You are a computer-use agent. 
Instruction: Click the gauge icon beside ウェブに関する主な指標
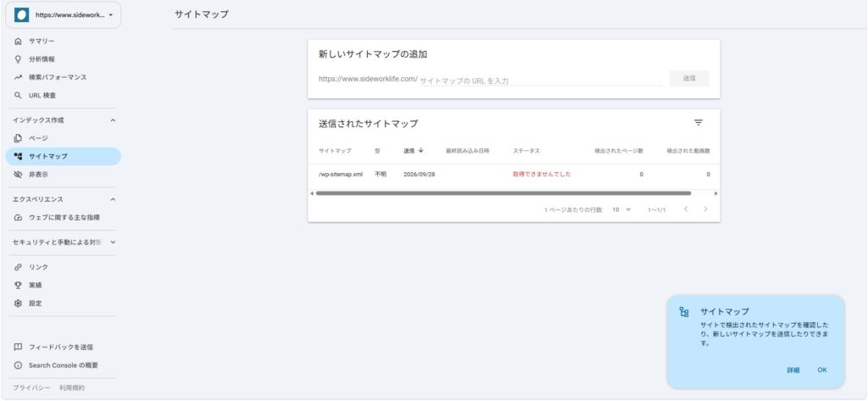pyautogui.click(x=19, y=218)
